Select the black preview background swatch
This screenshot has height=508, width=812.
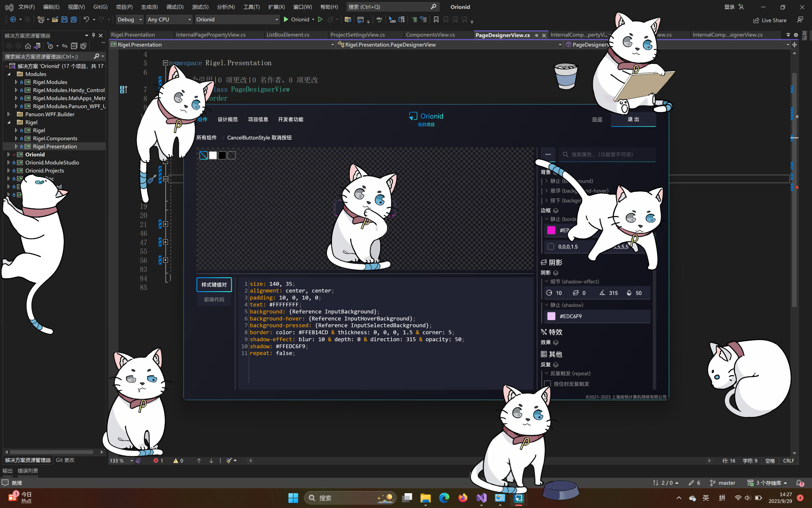222,155
